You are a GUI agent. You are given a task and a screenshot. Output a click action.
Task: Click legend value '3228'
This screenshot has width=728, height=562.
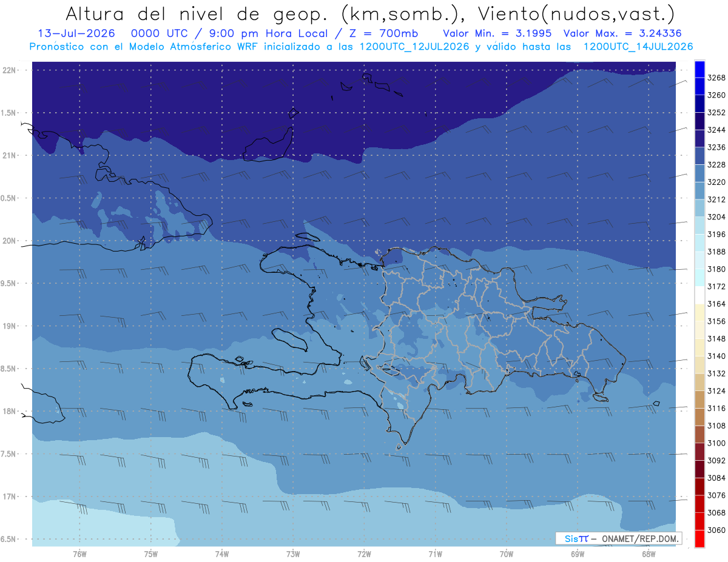[x=716, y=164]
